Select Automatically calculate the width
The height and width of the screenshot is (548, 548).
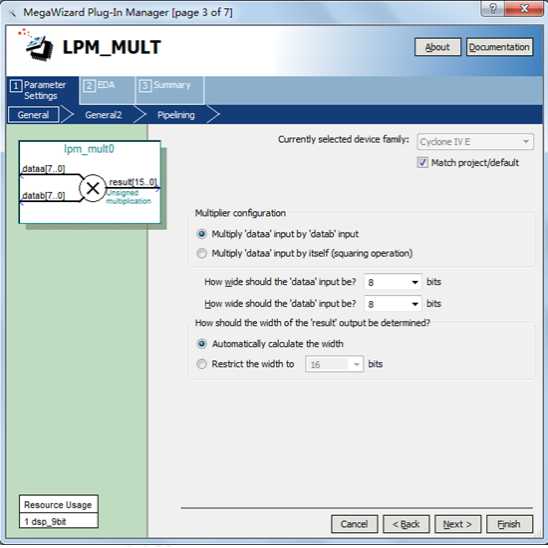(202, 344)
